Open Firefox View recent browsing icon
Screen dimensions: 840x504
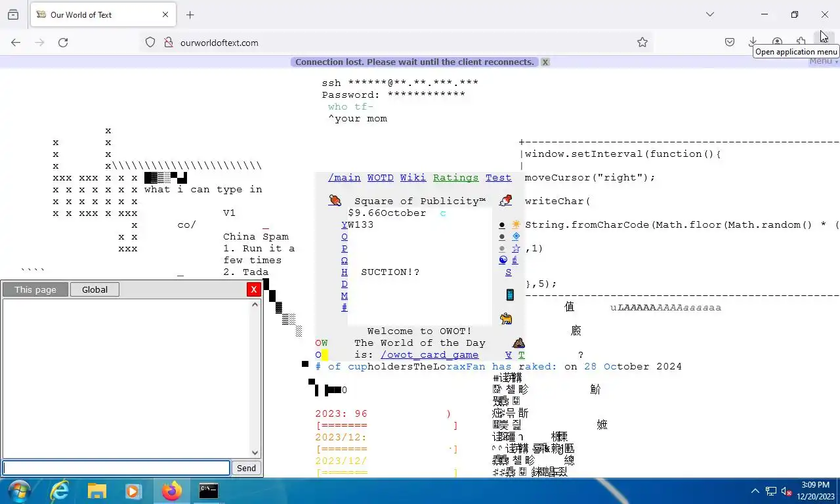[12, 14]
